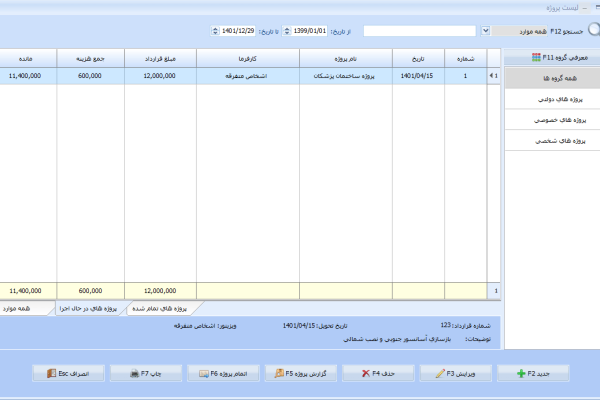Minimize the لیست پروژه window
This screenshot has height=400, width=600.
[x=584, y=8]
